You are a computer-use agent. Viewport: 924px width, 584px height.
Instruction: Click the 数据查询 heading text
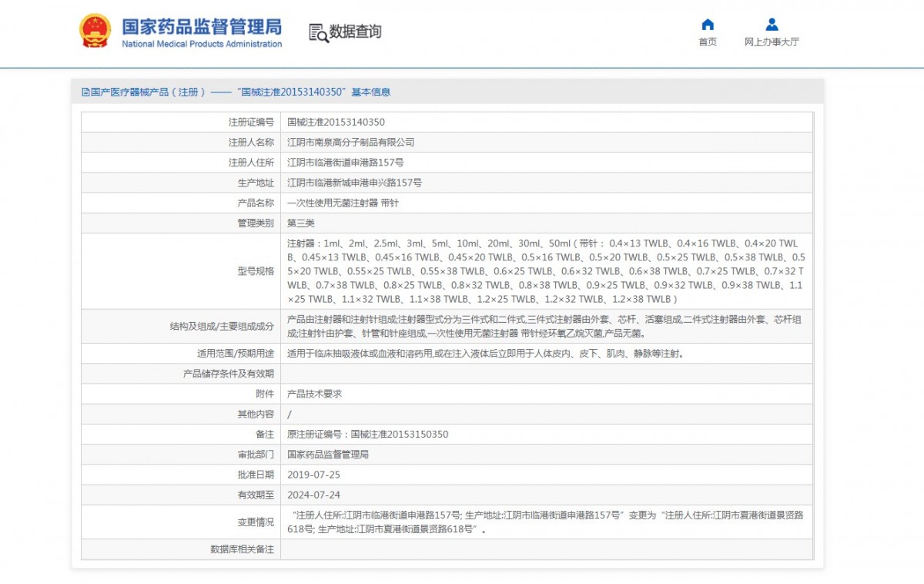pyautogui.click(x=355, y=32)
